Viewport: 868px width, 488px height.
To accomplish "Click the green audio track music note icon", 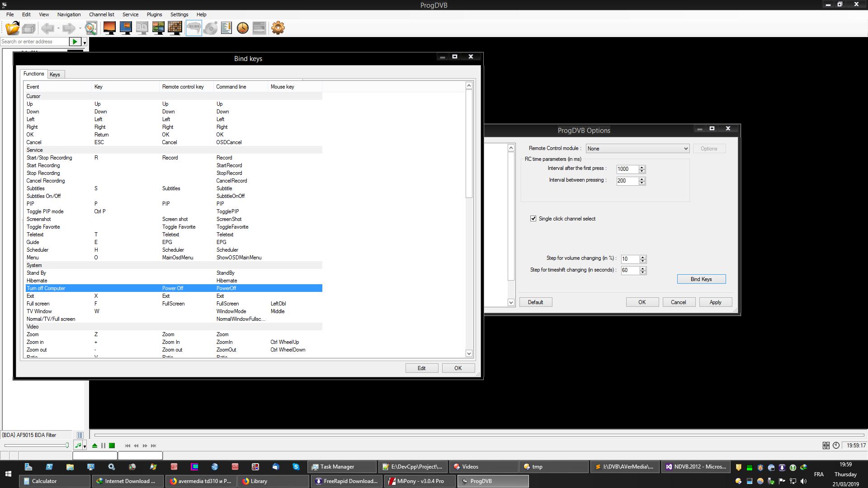I will tap(78, 446).
